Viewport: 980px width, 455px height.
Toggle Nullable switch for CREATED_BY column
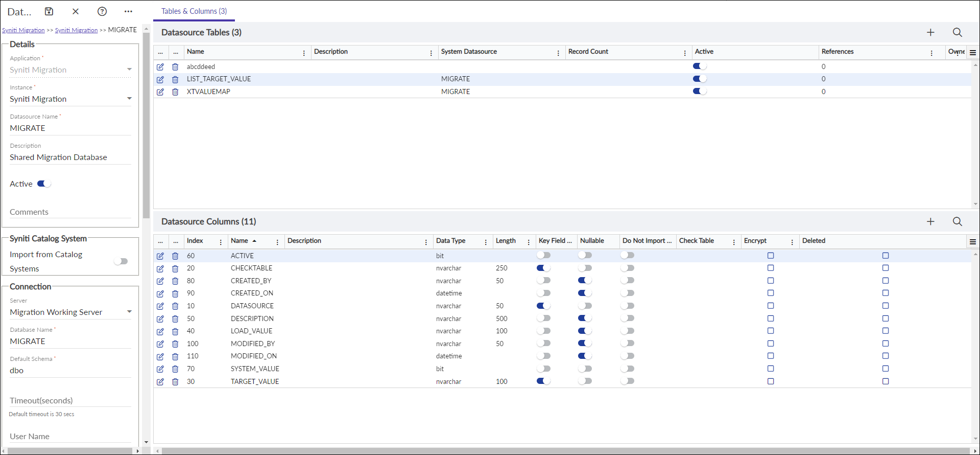point(585,280)
